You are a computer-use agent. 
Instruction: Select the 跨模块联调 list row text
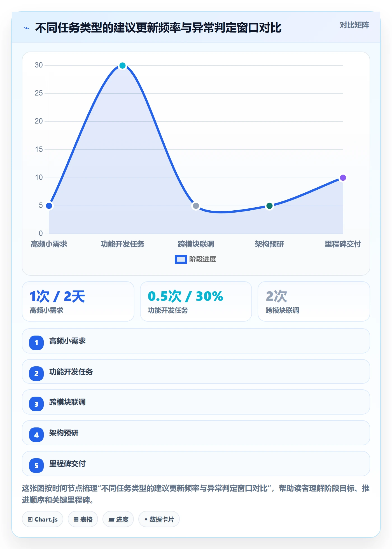tap(67, 402)
